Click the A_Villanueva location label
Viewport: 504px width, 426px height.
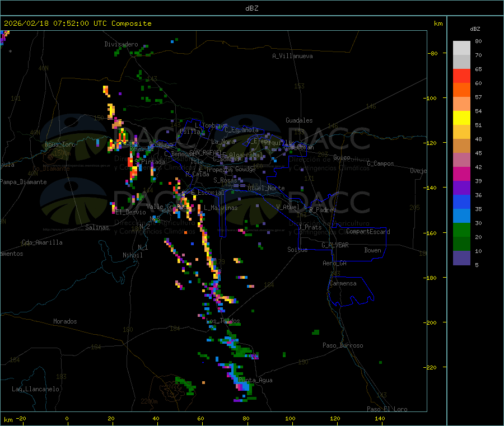292,56
